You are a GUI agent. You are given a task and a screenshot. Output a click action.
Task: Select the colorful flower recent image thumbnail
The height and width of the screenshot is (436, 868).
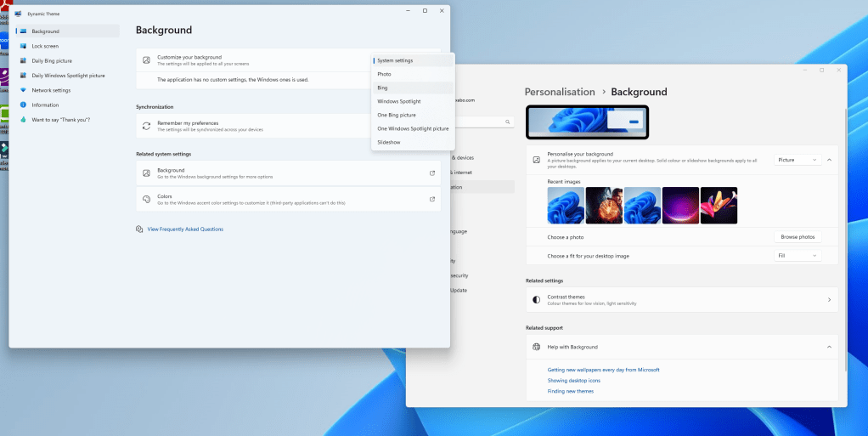coord(719,205)
